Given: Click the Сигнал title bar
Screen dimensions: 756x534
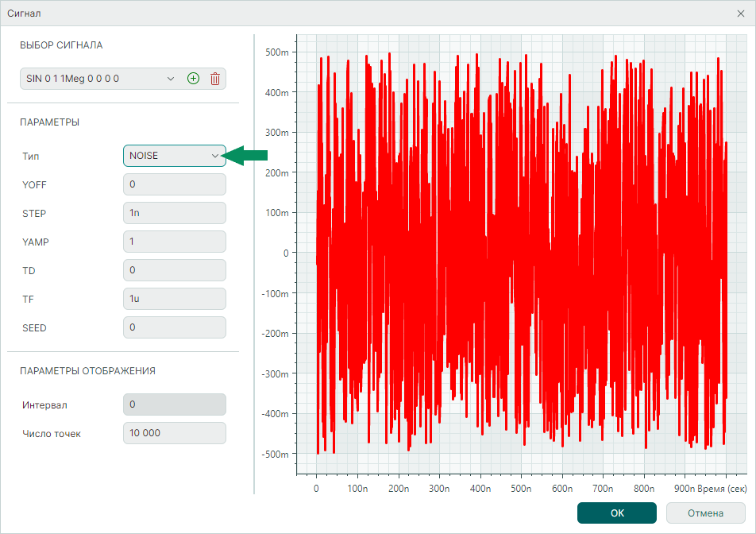Looking at the screenshot, I should (x=318, y=14).
